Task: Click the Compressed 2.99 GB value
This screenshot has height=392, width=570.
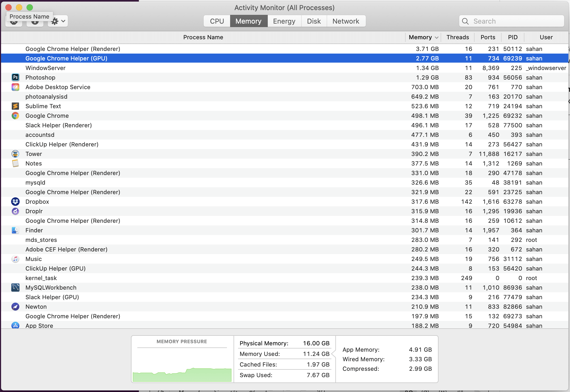Action: (x=420, y=369)
